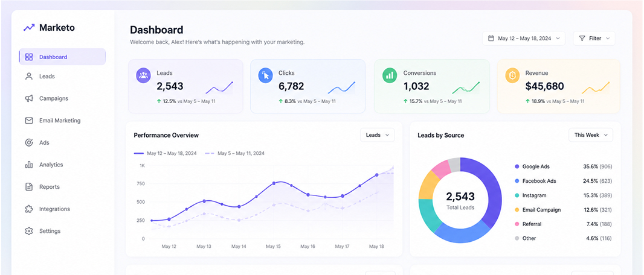Click the Dashboard grid icon in sidebar
The height and width of the screenshot is (275, 644).
click(29, 57)
